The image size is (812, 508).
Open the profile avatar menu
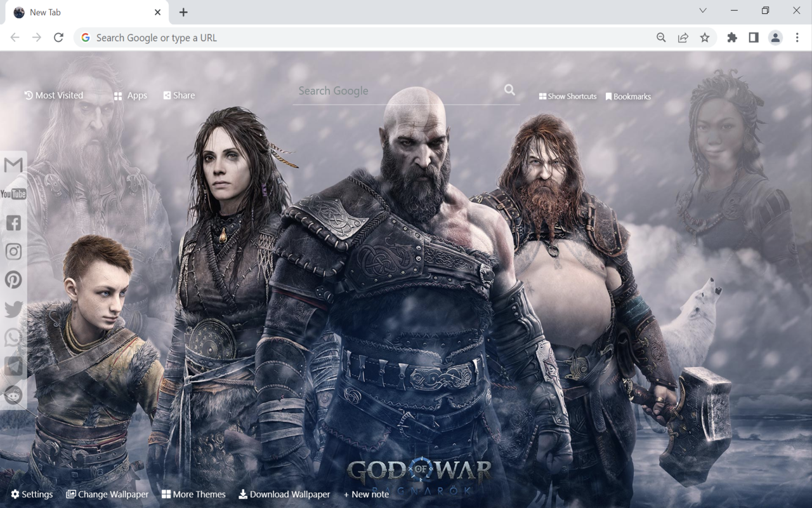pyautogui.click(x=775, y=37)
